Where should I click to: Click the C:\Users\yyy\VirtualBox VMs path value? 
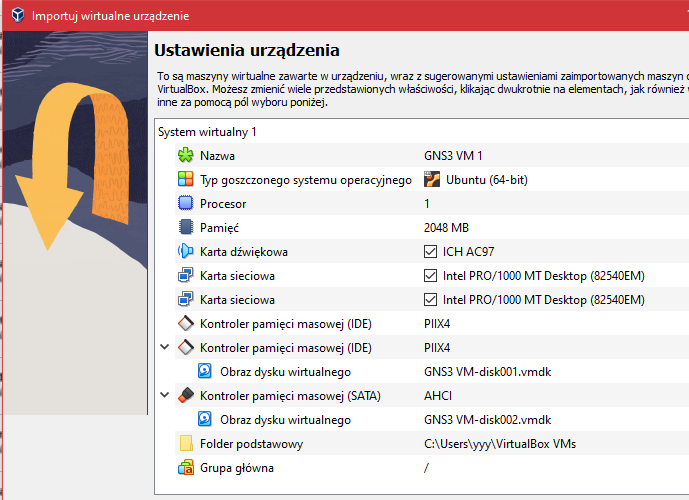click(500, 443)
